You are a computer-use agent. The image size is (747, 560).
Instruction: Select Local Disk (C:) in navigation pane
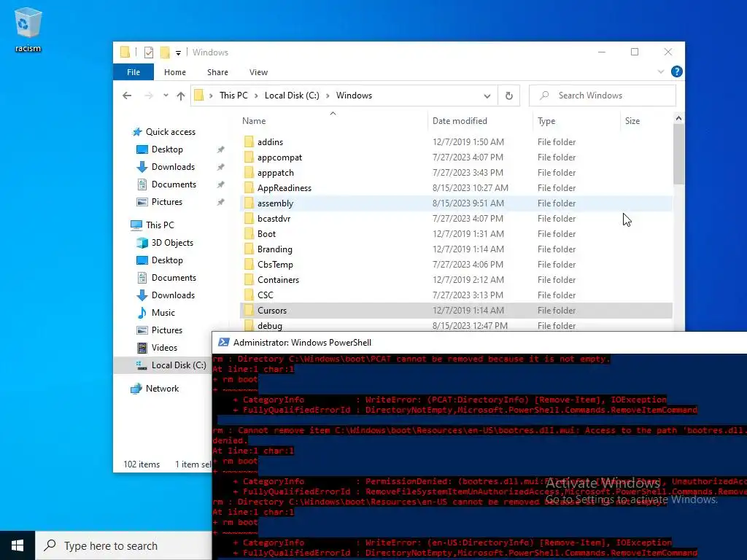[179, 365]
